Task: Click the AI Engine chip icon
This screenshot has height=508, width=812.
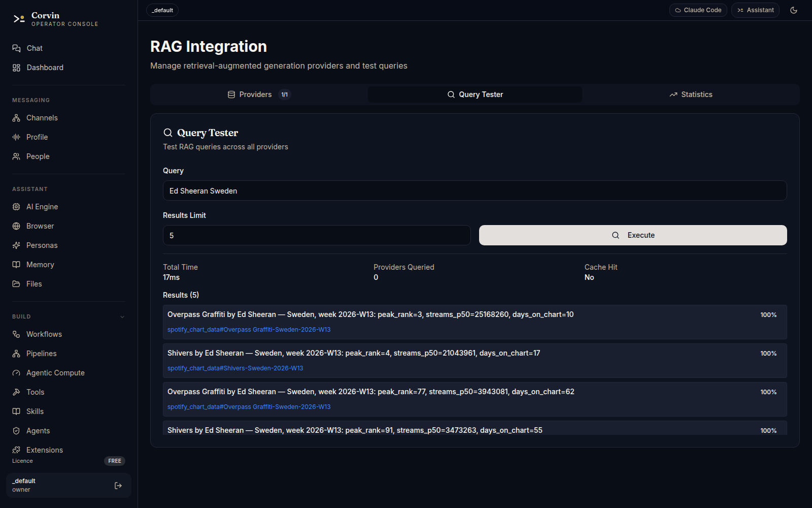Action: [x=16, y=207]
